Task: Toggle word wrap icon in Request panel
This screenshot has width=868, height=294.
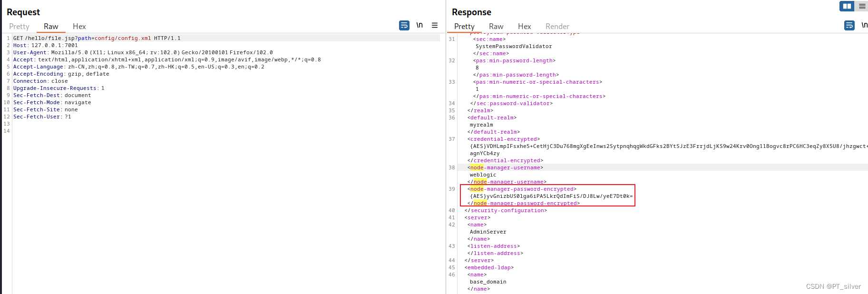Action: pos(404,25)
